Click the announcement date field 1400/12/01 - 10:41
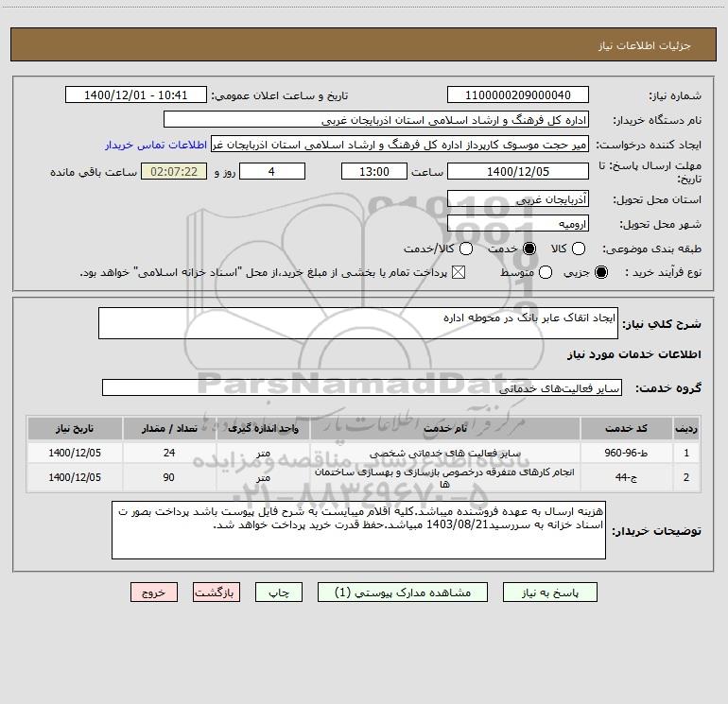 (136, 95)
